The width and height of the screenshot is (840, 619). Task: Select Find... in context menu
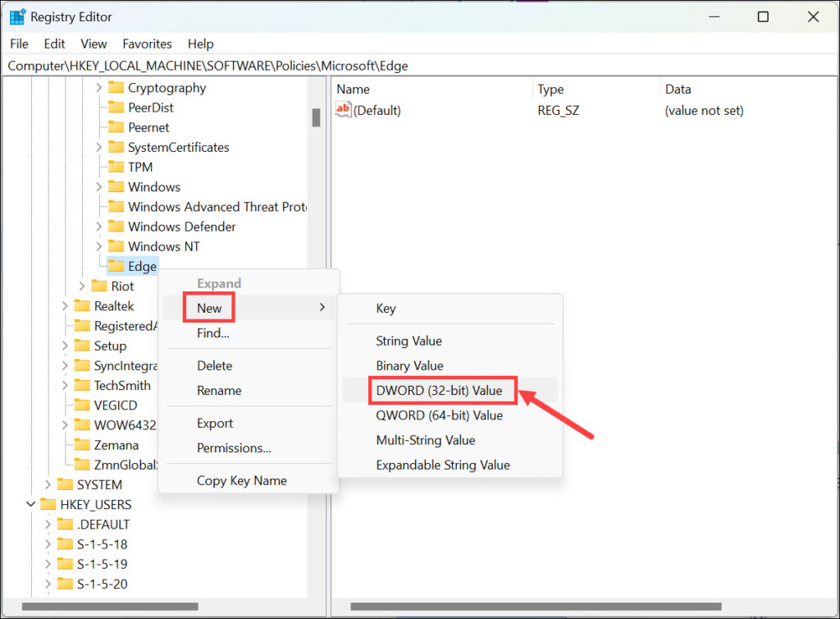(249, 332)
